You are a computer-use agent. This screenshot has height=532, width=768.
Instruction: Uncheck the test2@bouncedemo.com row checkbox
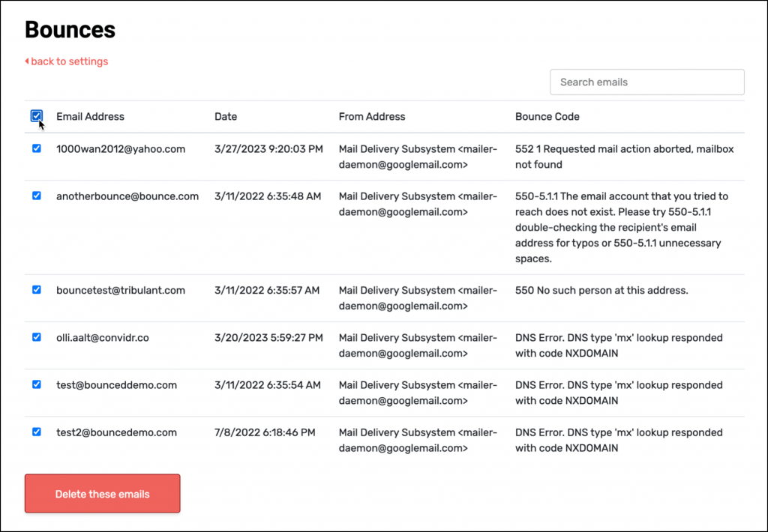click(x=37, y=432)
